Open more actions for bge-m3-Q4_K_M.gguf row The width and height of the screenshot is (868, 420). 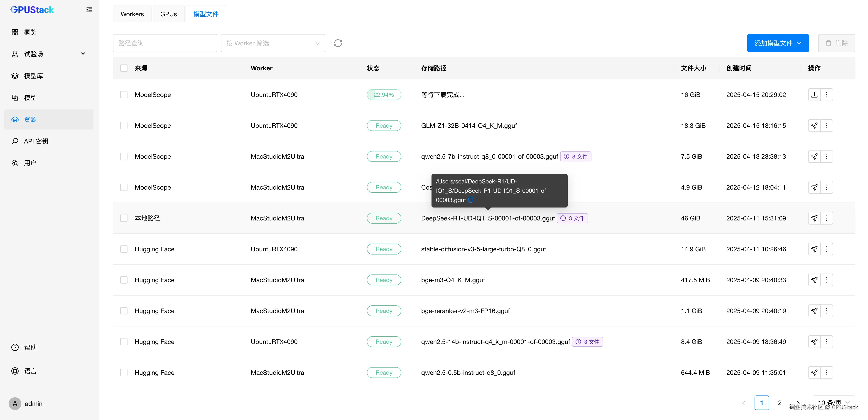point(826,280)
